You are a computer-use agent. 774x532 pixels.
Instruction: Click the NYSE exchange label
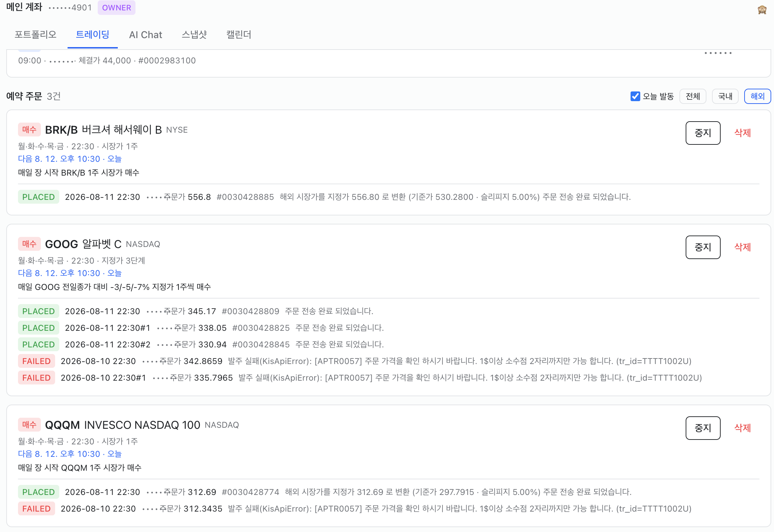177,130
